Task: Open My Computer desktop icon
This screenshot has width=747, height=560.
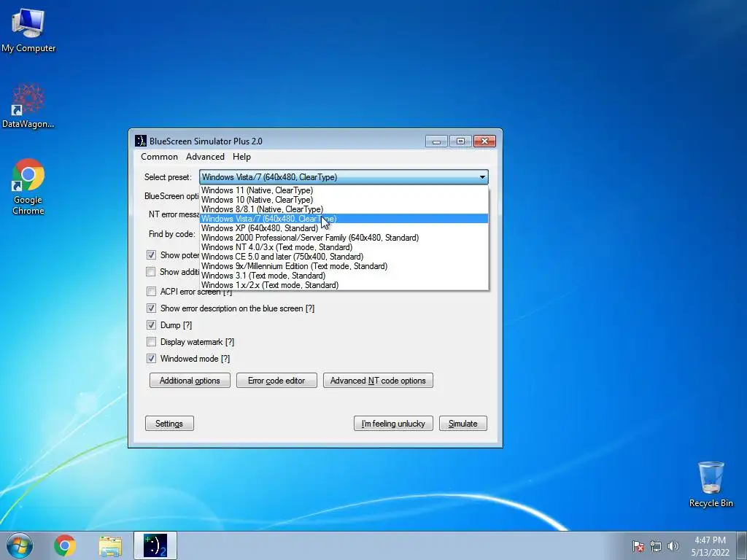Action: point(28,30)
